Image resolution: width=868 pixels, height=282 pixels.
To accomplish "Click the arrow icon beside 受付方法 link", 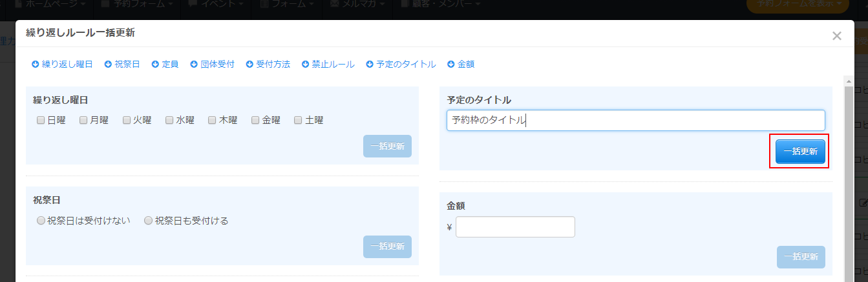I will 249,65.
